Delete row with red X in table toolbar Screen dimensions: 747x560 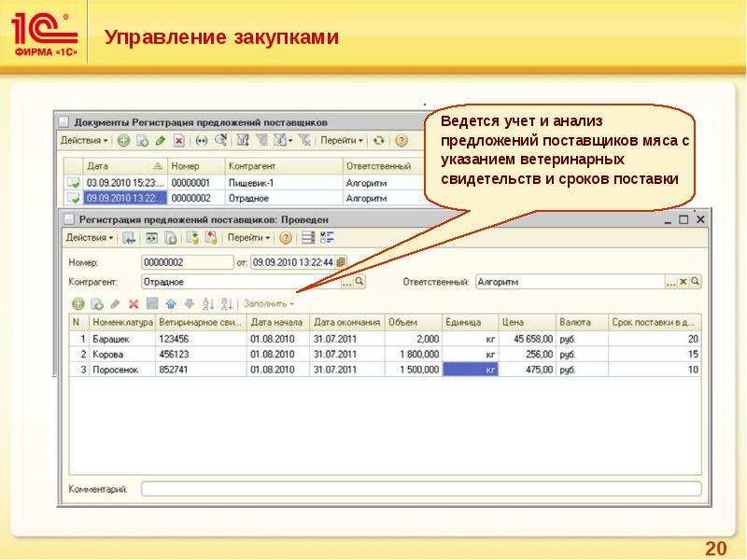pos(134,303)
